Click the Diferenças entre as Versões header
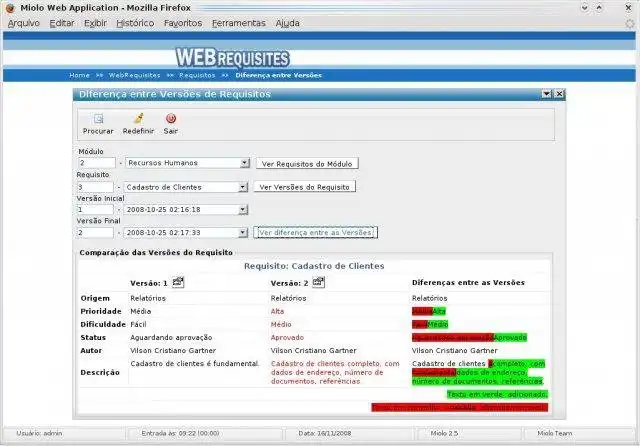 click(x=468, y=282)
